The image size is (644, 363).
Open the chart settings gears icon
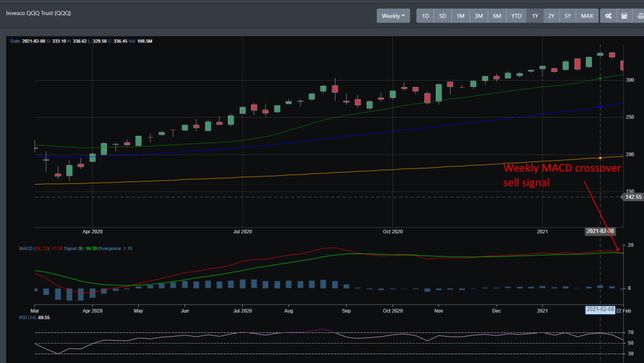(608, 16)
